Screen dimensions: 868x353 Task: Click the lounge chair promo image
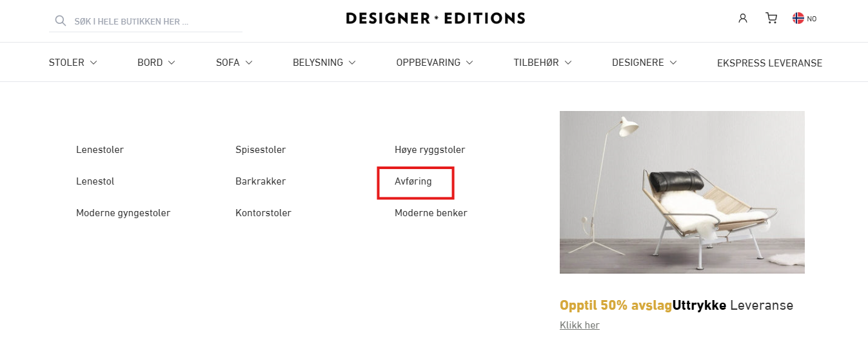pos(682,192)
